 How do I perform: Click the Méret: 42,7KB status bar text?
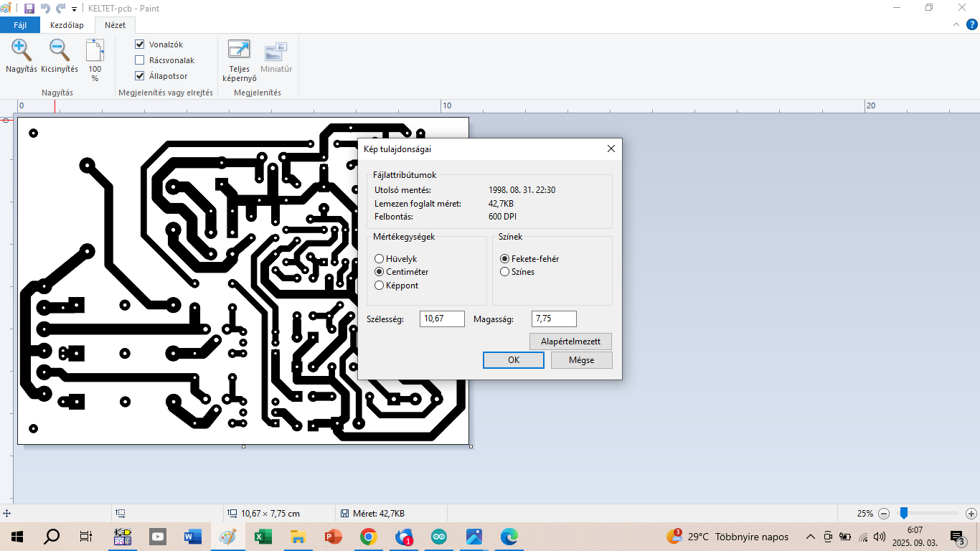(x=379, y=514)
